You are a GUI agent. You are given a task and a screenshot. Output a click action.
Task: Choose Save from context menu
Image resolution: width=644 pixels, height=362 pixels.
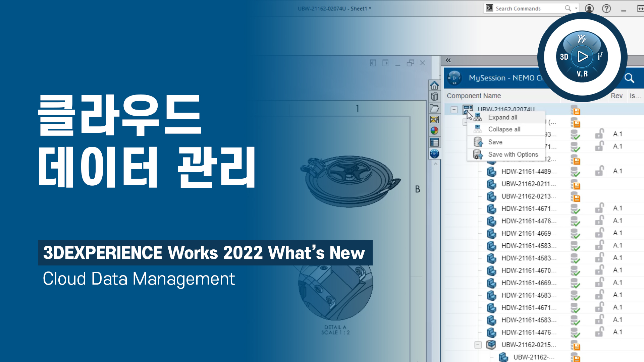tap(506, 142)
